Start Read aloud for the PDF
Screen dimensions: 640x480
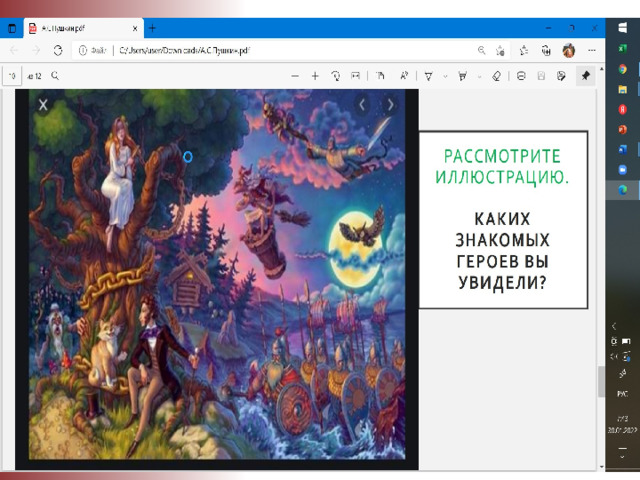[x=404, y=76]
